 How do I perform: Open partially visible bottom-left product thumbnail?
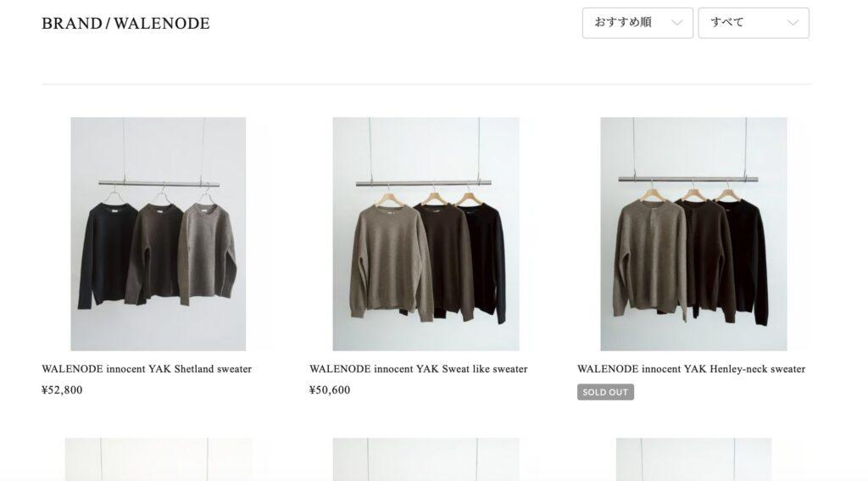point(159,460)
